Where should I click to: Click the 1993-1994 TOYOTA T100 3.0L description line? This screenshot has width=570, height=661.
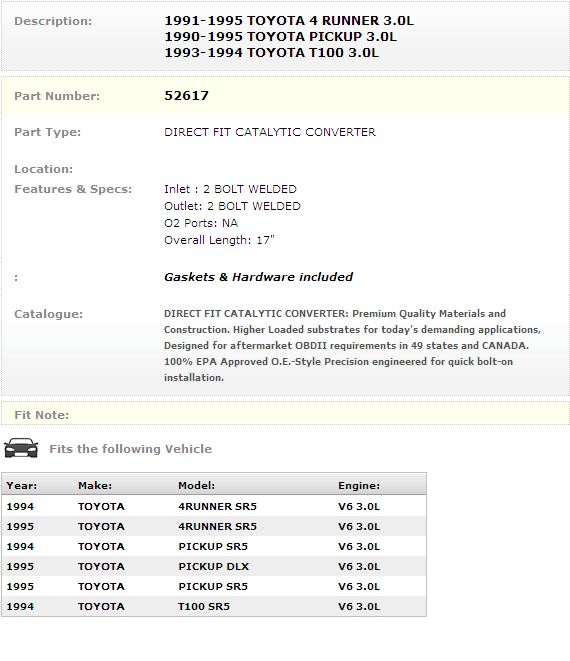[272, 53]
